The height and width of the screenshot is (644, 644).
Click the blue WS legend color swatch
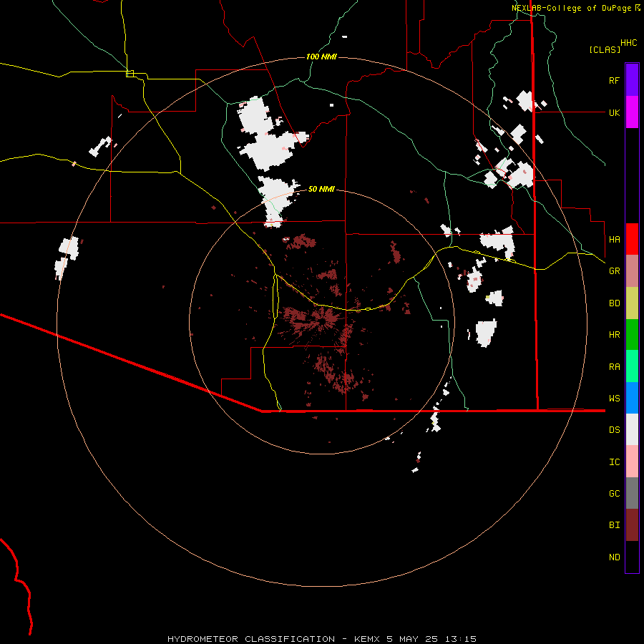632,398
